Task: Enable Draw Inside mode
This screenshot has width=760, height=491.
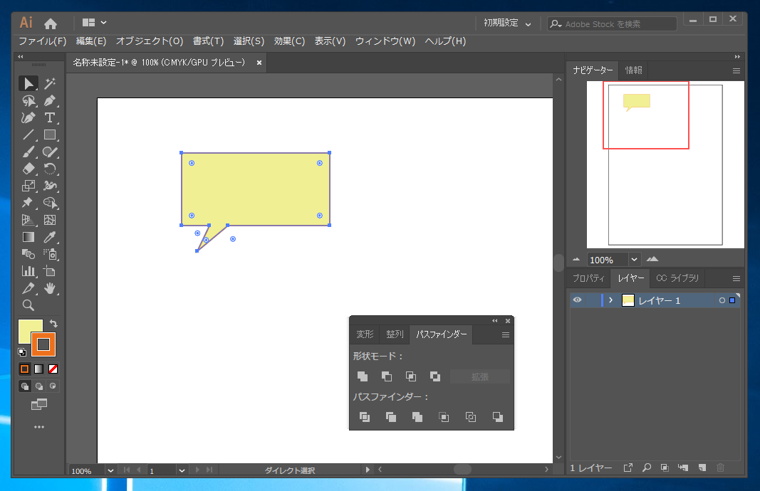Action: tap(53, 386)
